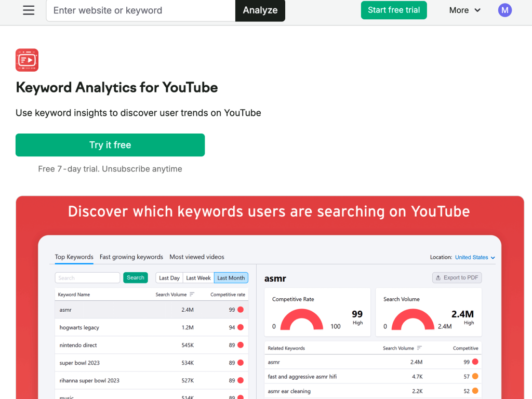Click the keyword Search input in preview
Viewport: 532px width, 399px height.
click(87, 278)
